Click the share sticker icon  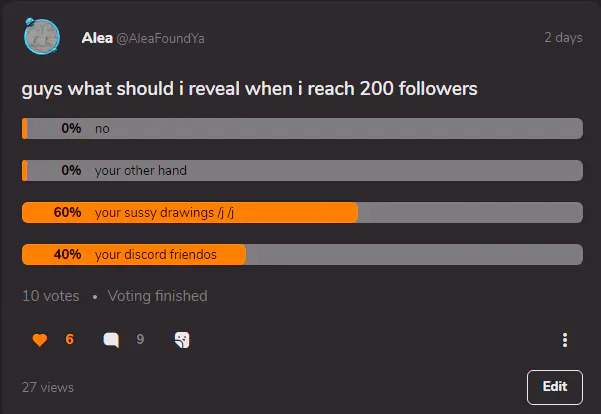(182, 340)
